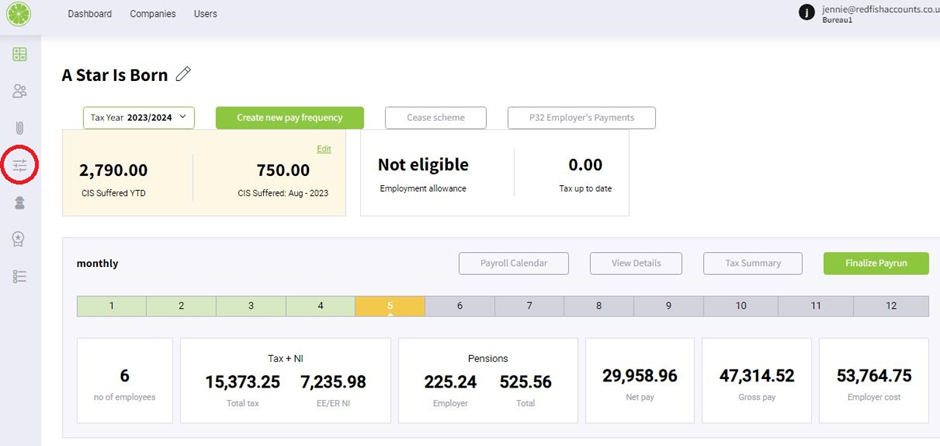The height and width of the screenshot is (446, 940).
Task: Click the 7,235.98 EE/ER NI value
Action: tap(333, 382)
